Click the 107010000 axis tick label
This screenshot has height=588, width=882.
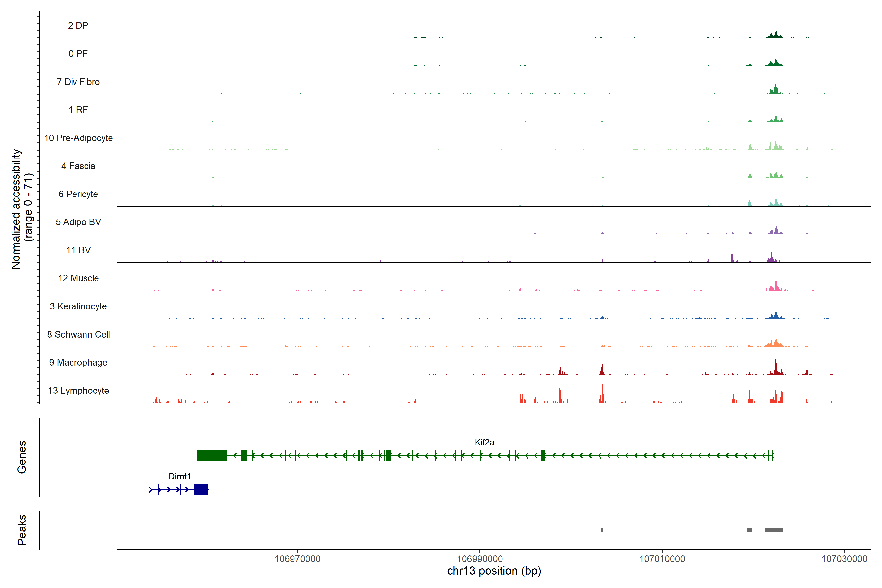tap(662, 559)
